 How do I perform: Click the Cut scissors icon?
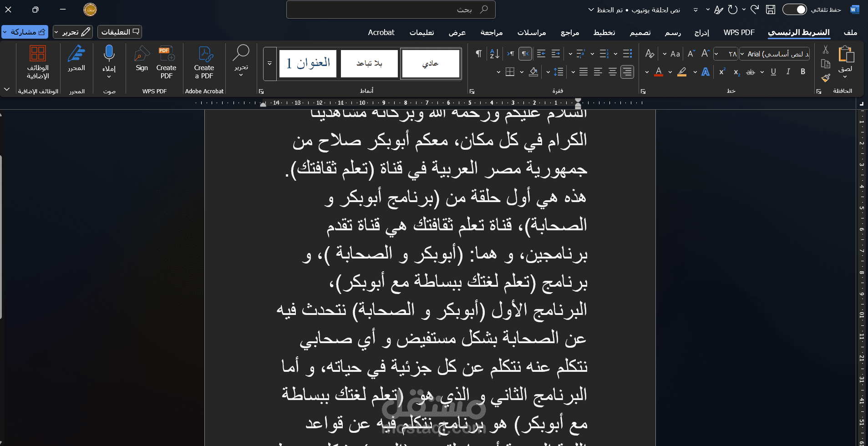826,50
